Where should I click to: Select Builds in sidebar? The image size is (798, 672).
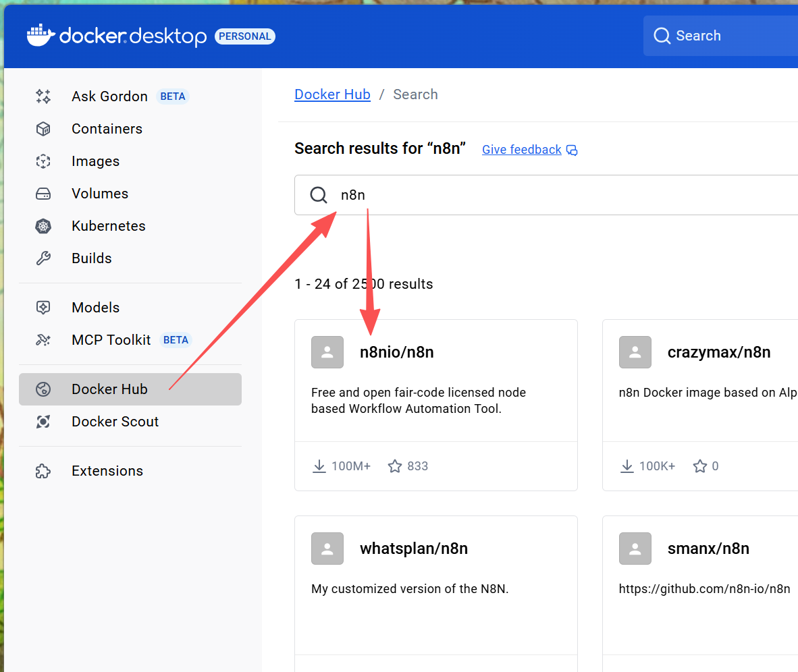[x=130, y=258]
